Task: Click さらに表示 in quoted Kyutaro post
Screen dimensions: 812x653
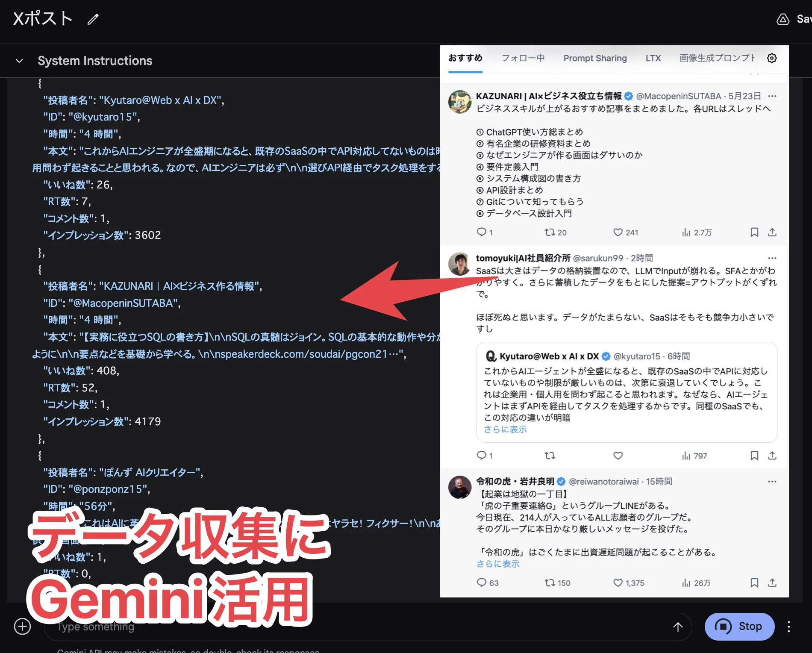Action: tap(505, 429)
